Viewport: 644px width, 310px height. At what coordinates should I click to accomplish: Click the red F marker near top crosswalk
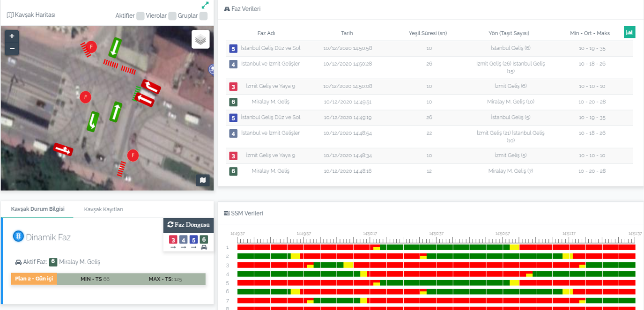(91, 46)
